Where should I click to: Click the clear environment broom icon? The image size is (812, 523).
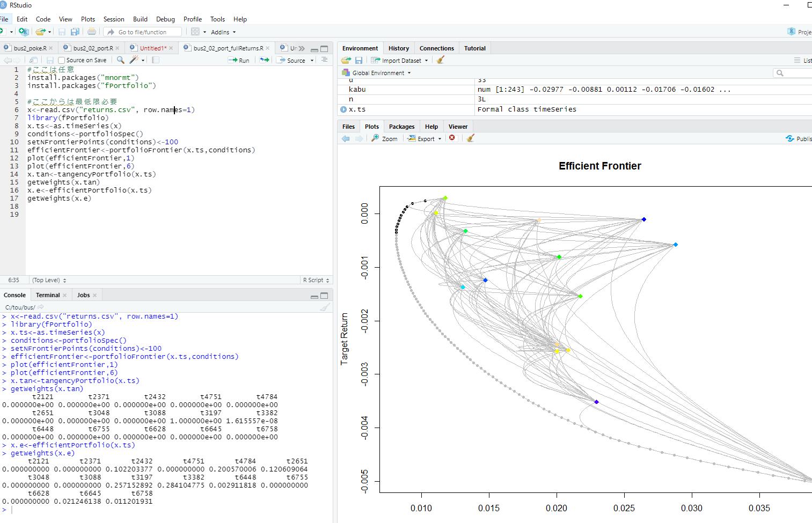click(441, 60)
